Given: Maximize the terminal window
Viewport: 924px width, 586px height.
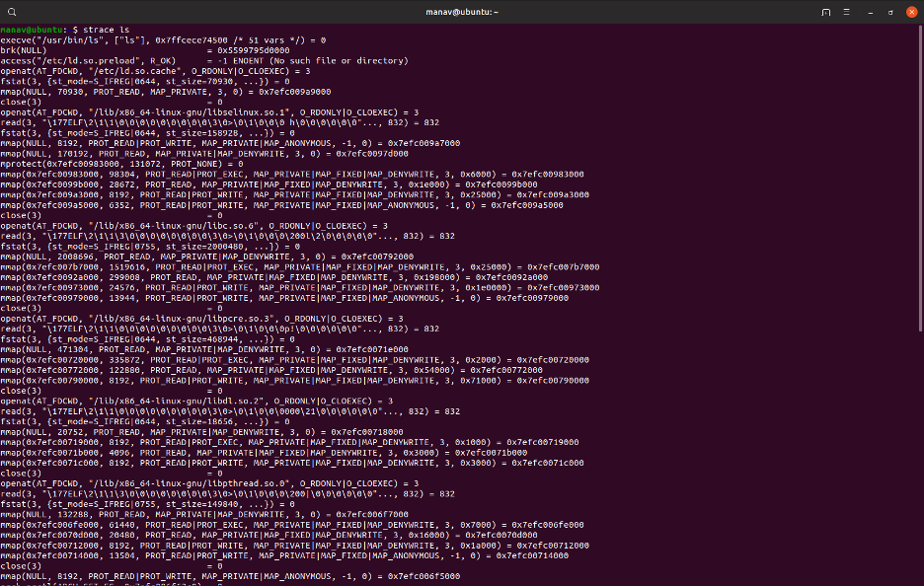Looking at the screenshot, I should pos(890,12).
